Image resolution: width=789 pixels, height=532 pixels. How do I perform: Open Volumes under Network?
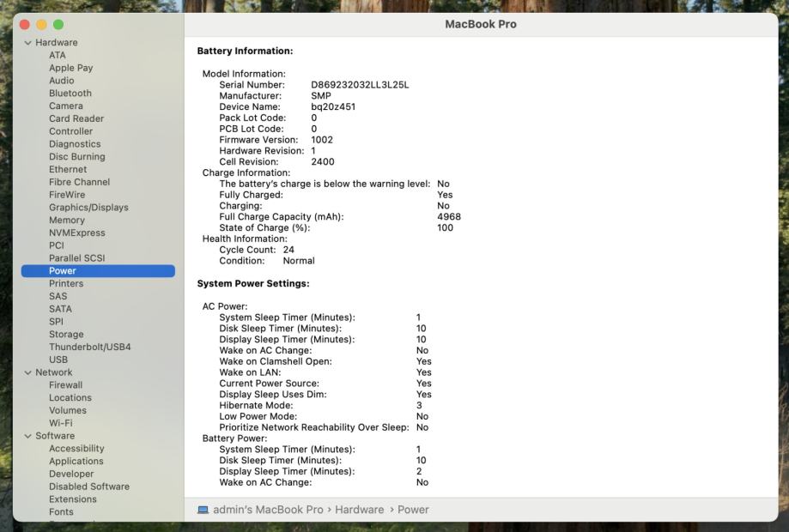pyautogui.click(x=68, y=410)
